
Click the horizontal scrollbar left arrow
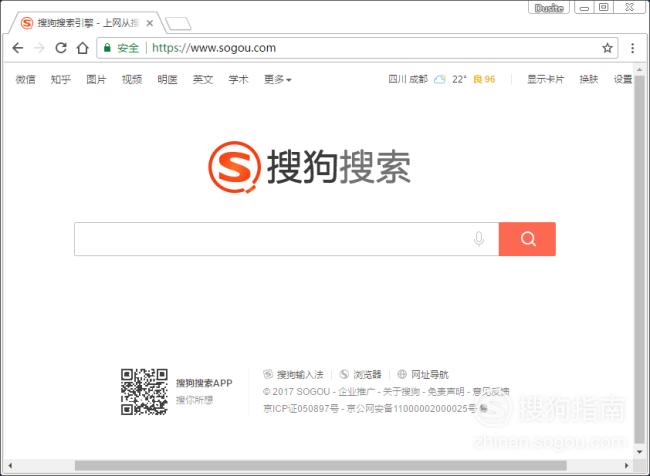[10, 465]
